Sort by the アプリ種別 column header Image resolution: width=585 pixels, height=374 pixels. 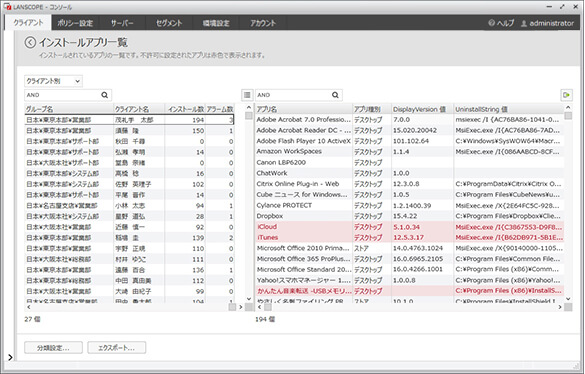372,109
